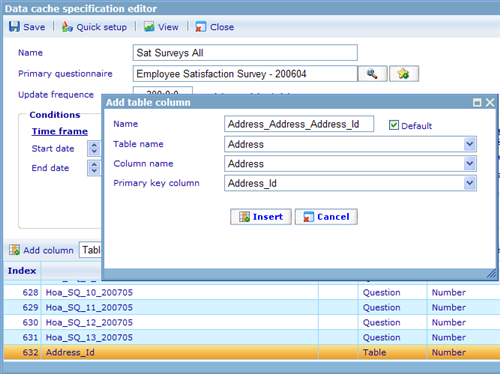
Task: Click the View chart icon
Action: pyautogui.click(x=149, y=27)
